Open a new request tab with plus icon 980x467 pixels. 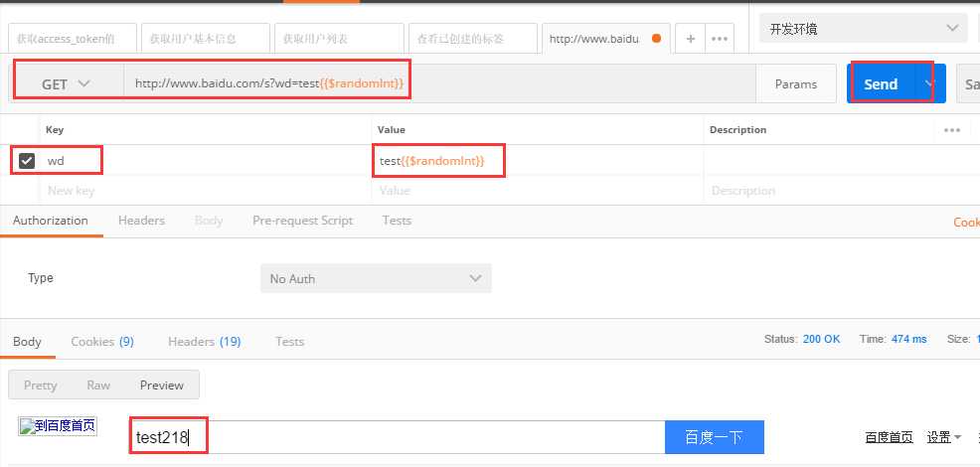pyautogui.click(x=691, y=39)
